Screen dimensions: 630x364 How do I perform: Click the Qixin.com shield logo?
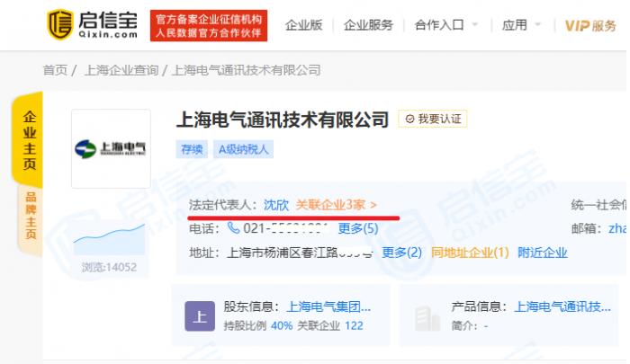tap(60, 25)
